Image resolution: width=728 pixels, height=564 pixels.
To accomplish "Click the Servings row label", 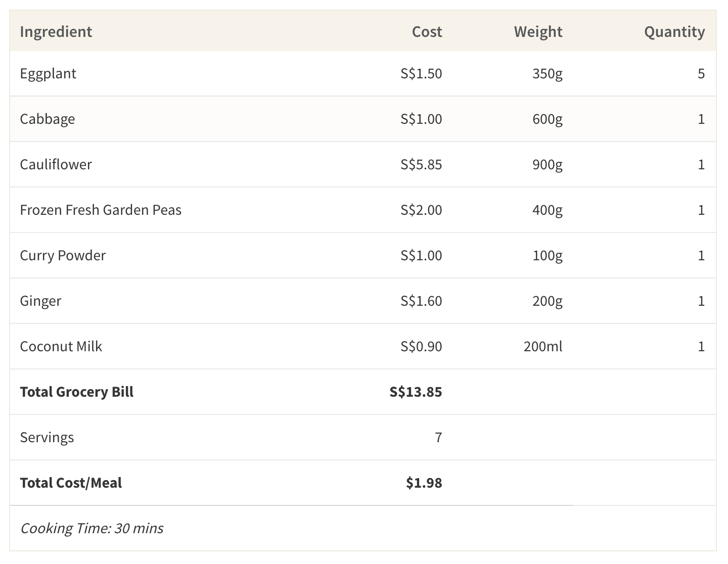I will pyautogui.click(x=47, y=438).
